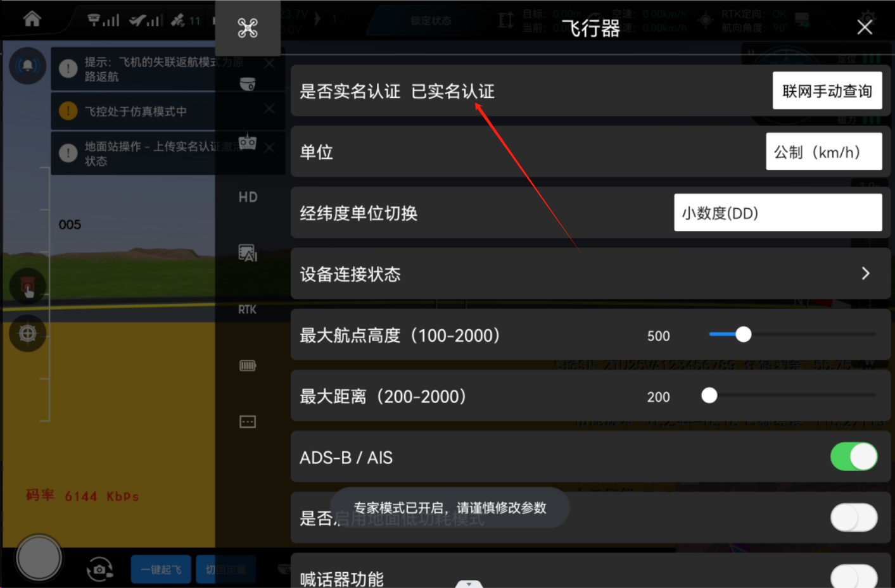Open the more (three dots) settings tab
895x588 pixels.
pos(248,422)
